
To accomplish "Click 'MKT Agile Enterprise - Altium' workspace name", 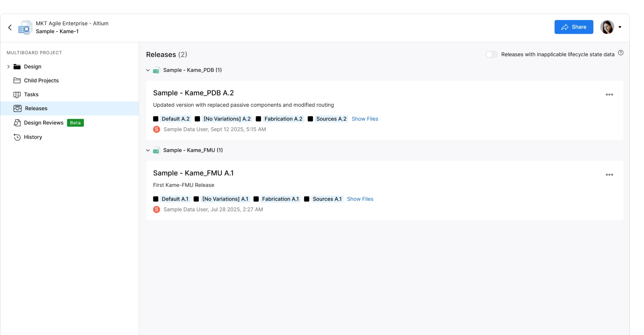I will [72, 23].
